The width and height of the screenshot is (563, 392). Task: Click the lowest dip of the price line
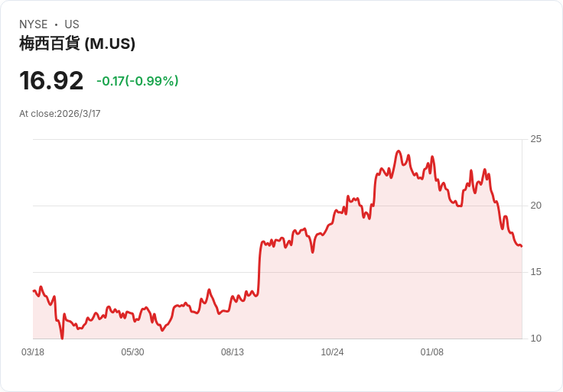click(62, 337)
